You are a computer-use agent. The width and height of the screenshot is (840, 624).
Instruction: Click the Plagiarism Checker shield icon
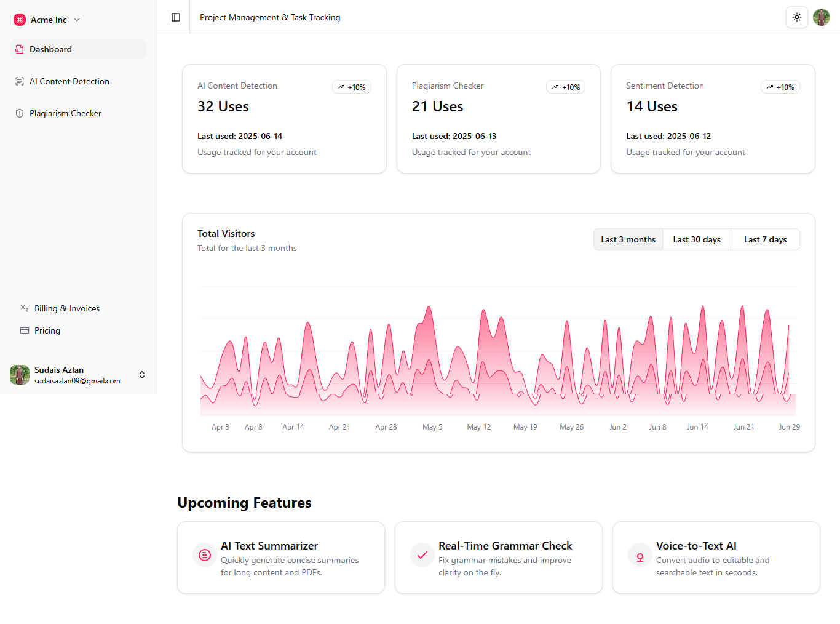[x=20, y=113]
